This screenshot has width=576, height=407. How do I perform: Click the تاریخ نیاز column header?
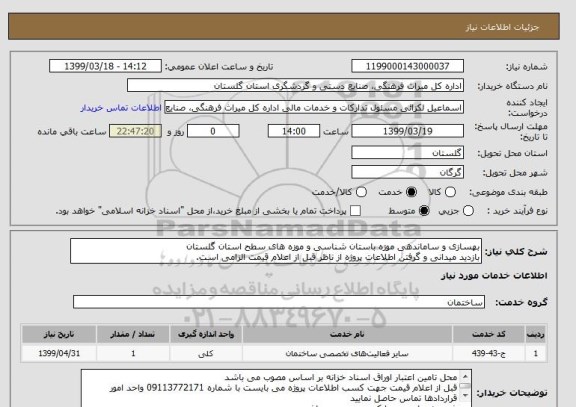(59, 334)
